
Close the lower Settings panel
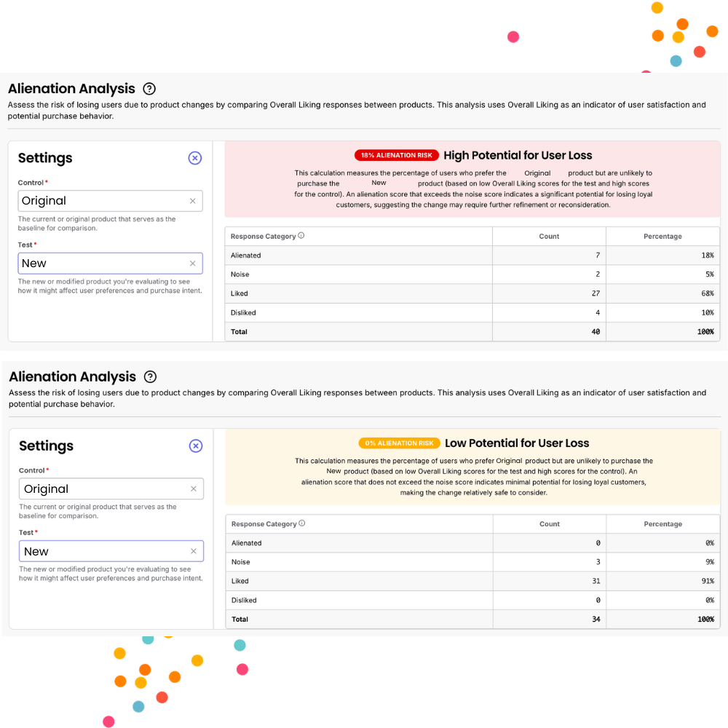coord(195,446)
